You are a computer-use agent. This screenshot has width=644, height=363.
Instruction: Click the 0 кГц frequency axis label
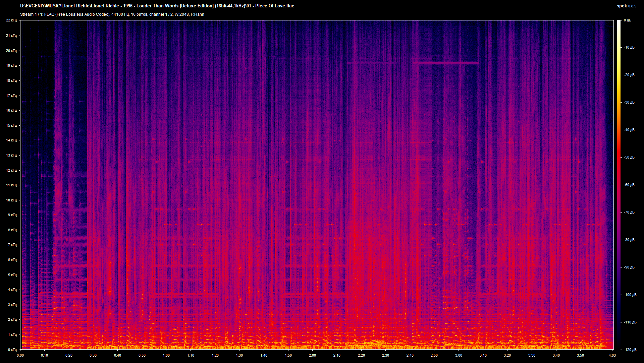pos(12,350)
